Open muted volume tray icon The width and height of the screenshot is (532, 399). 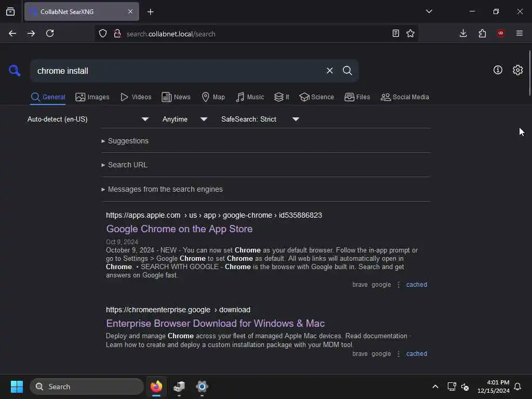465,387
